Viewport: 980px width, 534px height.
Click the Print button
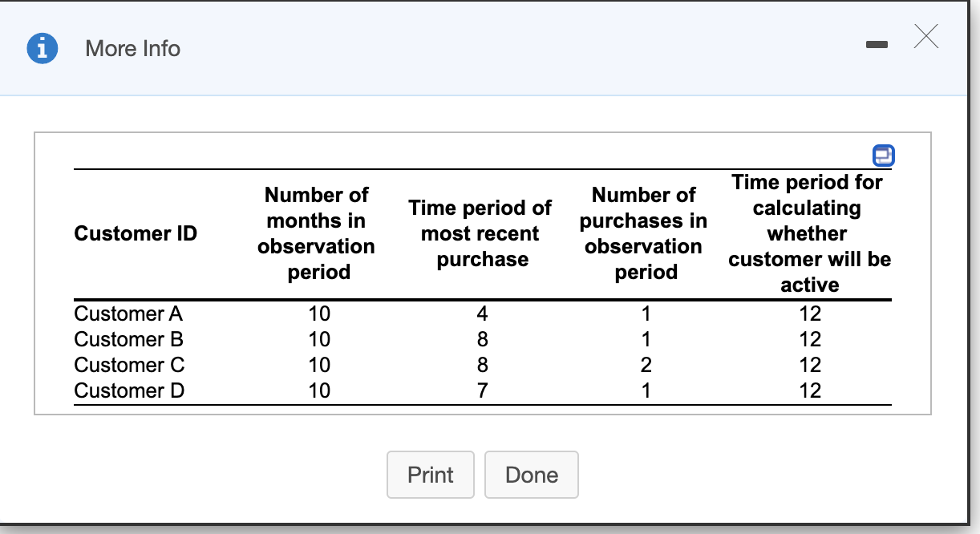pyautogui.click(x=431, y=475)
